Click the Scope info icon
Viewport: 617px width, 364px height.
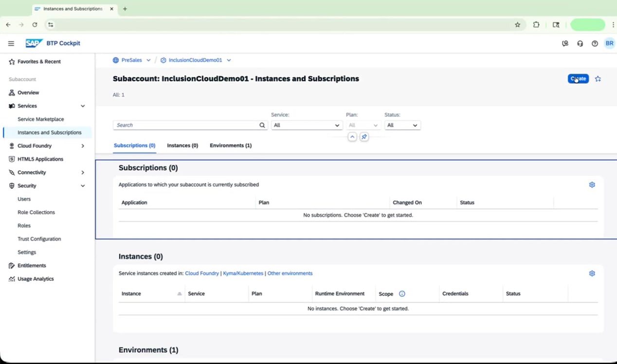pyautogui.click(x=402, y=294)
